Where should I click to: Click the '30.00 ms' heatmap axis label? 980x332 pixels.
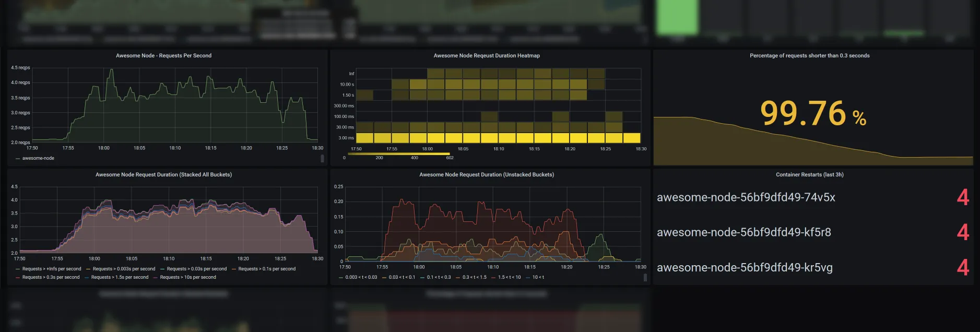345,127
